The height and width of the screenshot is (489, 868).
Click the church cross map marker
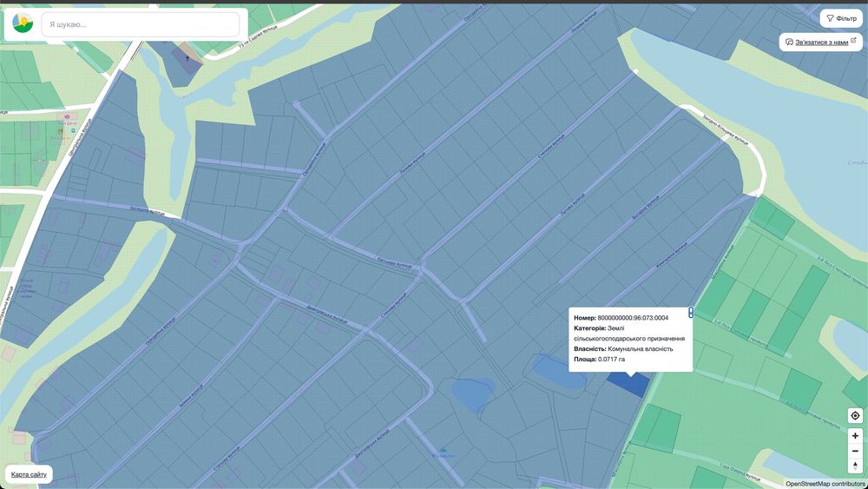tap(187, 57)
